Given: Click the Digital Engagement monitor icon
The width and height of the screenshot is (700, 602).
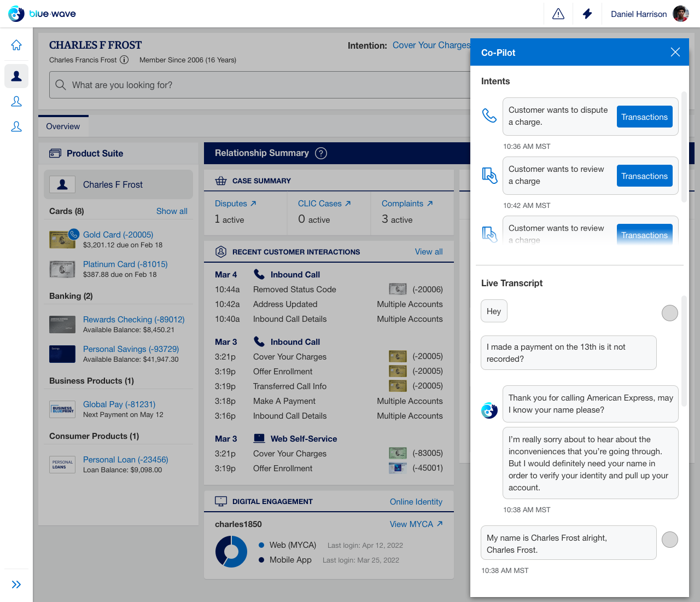Looking at the screenshot, I should coord(221,501).
